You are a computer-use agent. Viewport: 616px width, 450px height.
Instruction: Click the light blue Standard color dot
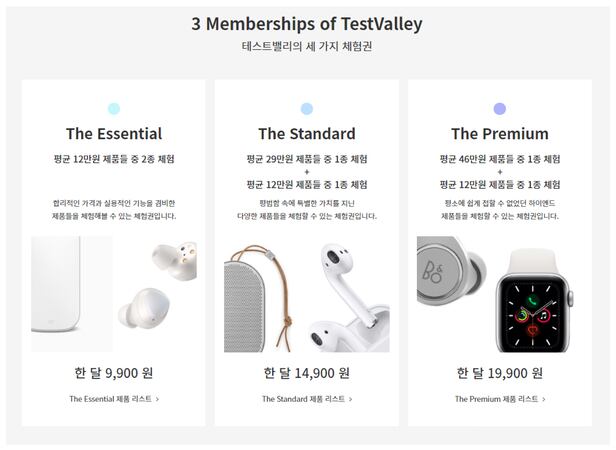(307, 109)
